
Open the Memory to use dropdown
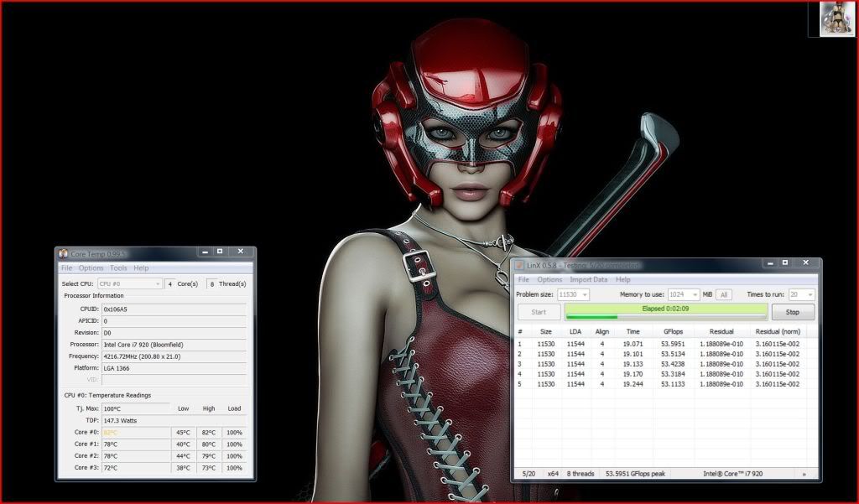pos(683,294)
